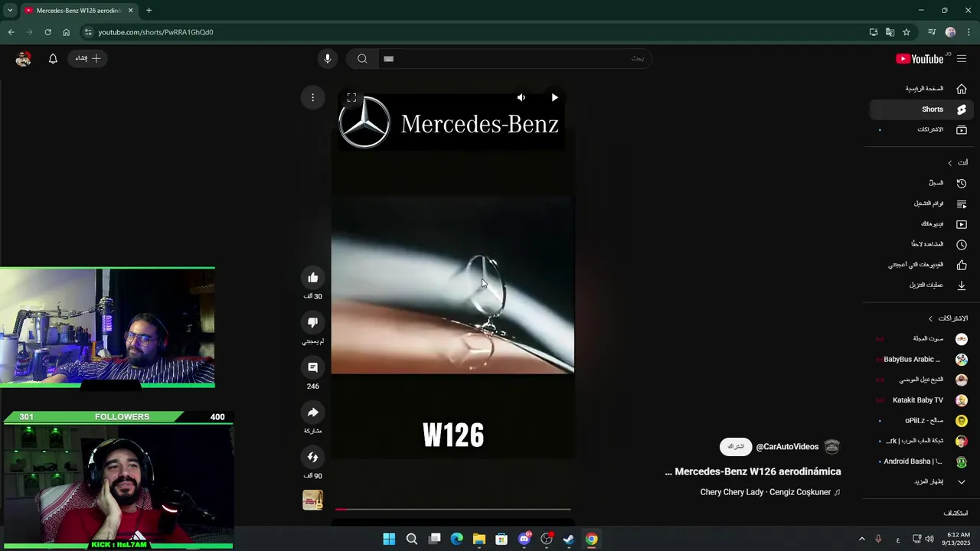Go to the YouTube logo home page
The image size is (980, 551).
tap(920, 59)
